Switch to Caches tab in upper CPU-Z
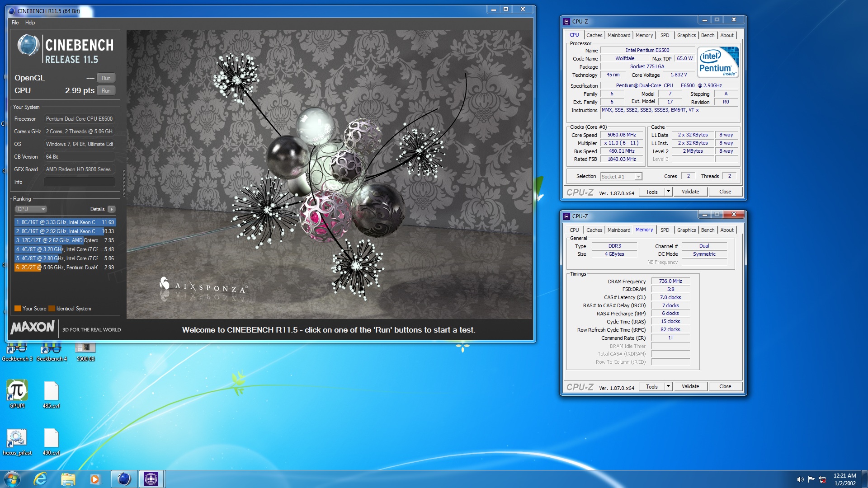 [x=594, y=35]
